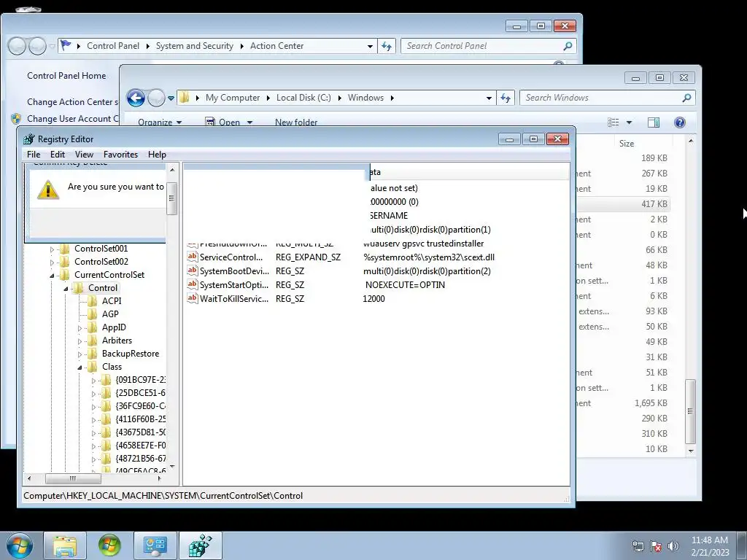Viewport: 747px width, 560px height.
Task: Click the SystemBootDevi value string icon
Action: [x=192, y=271]
